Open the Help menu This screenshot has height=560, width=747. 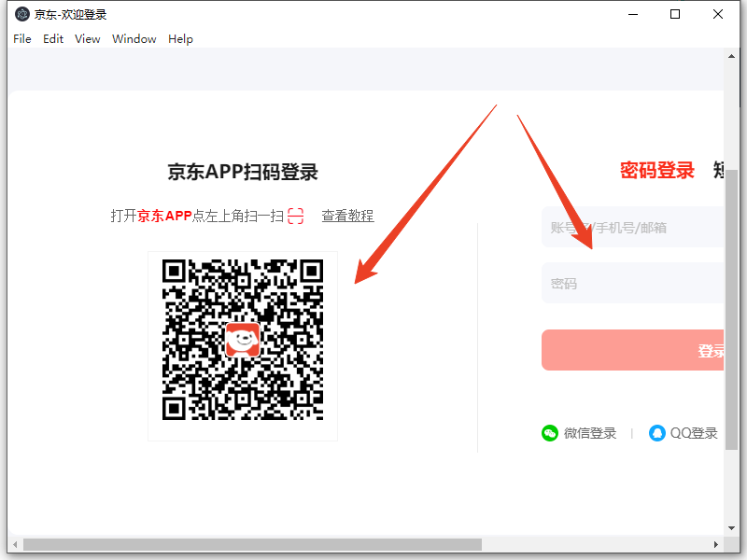click(x=180, y=39)
